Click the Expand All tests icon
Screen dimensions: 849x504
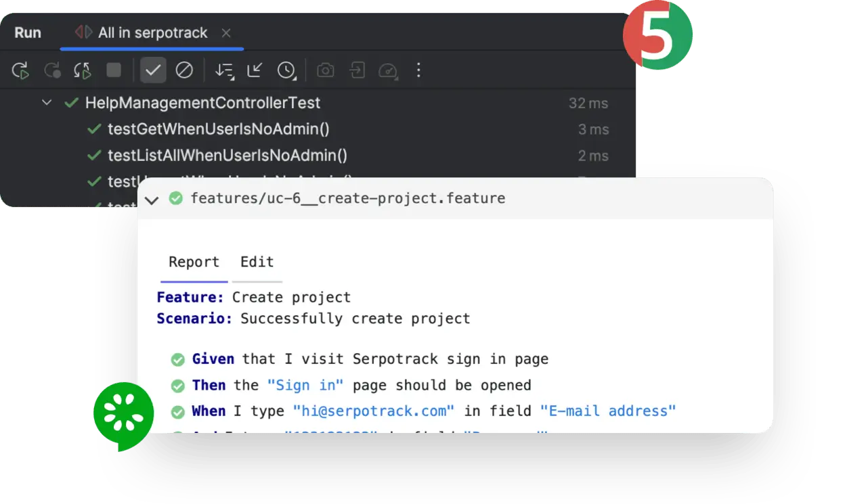pyautogui.click(x=223, y=70)
